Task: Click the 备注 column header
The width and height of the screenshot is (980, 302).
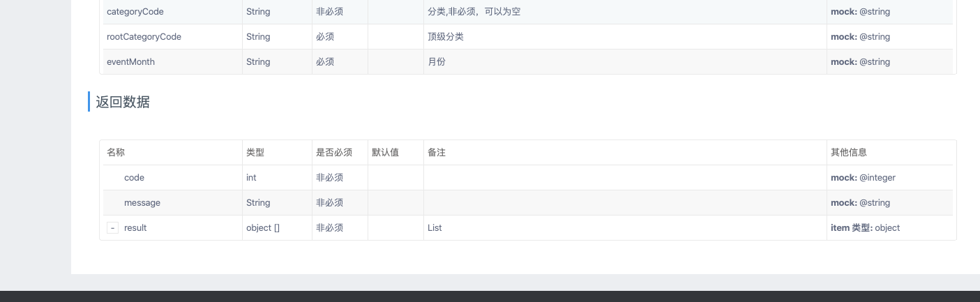Action: [x=437, y=152]
